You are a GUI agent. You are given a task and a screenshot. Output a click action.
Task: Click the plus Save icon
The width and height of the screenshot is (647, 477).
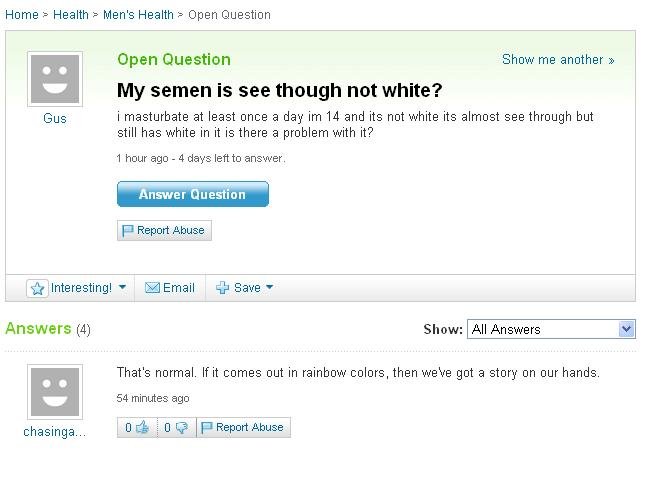222,288
